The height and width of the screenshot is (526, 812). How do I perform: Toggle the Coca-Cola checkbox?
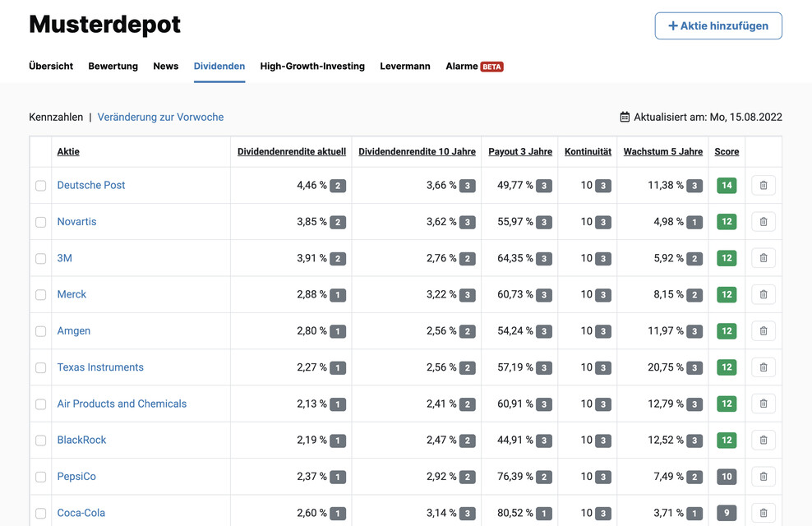40,514
